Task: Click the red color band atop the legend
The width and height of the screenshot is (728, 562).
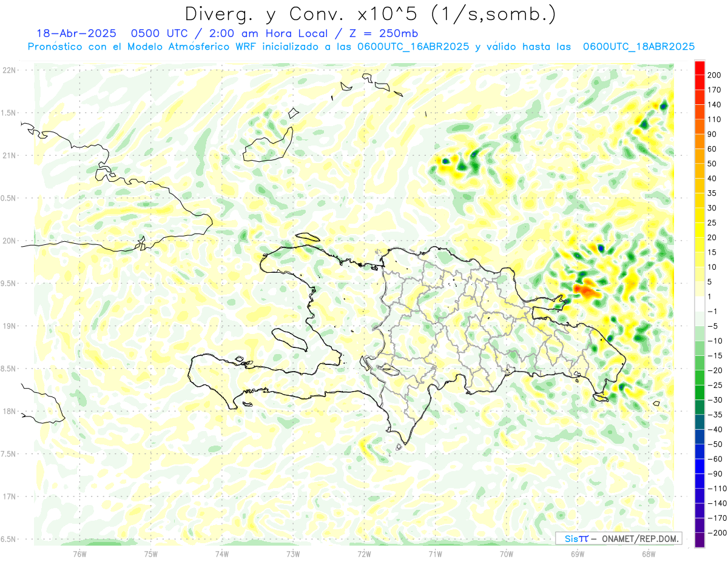Action: (x=699, y=68)
